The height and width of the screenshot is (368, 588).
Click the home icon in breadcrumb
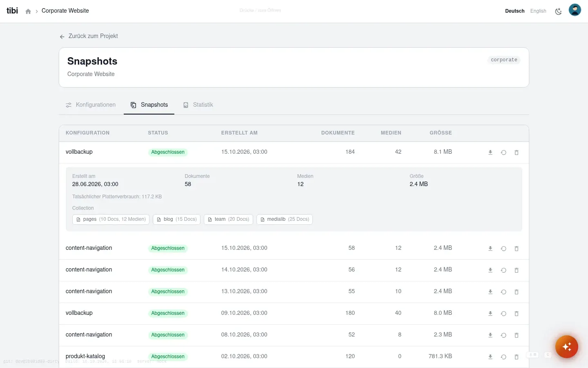pos(28,11)
